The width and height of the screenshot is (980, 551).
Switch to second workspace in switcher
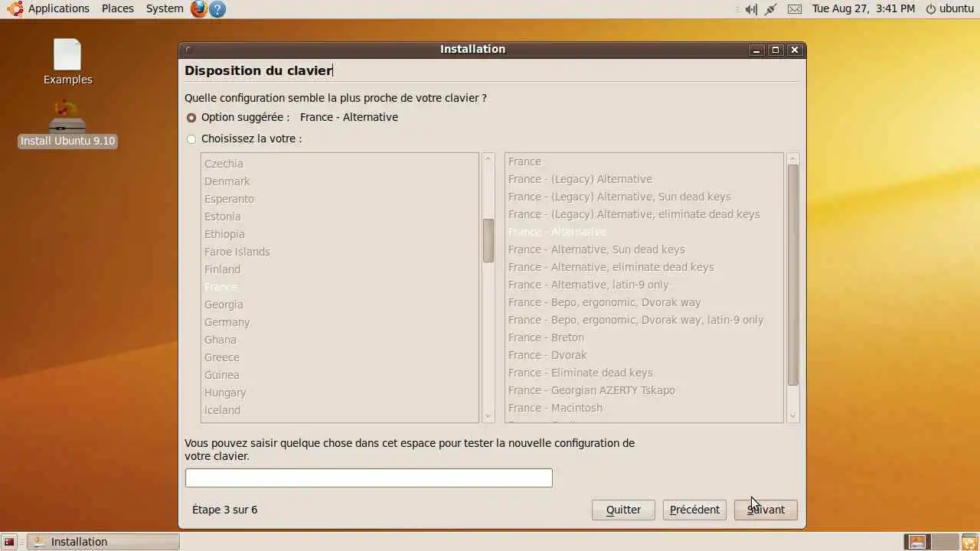945,542
